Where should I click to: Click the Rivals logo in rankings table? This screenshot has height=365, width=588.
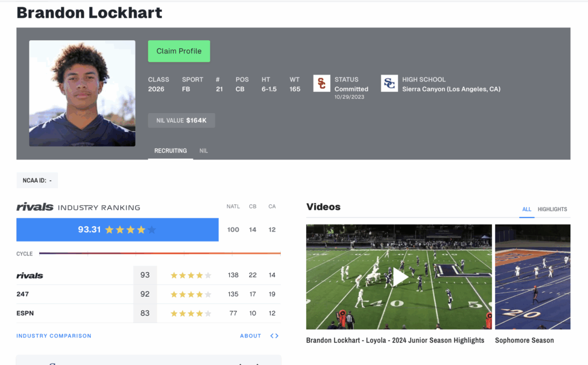click(x=30, y=275)
